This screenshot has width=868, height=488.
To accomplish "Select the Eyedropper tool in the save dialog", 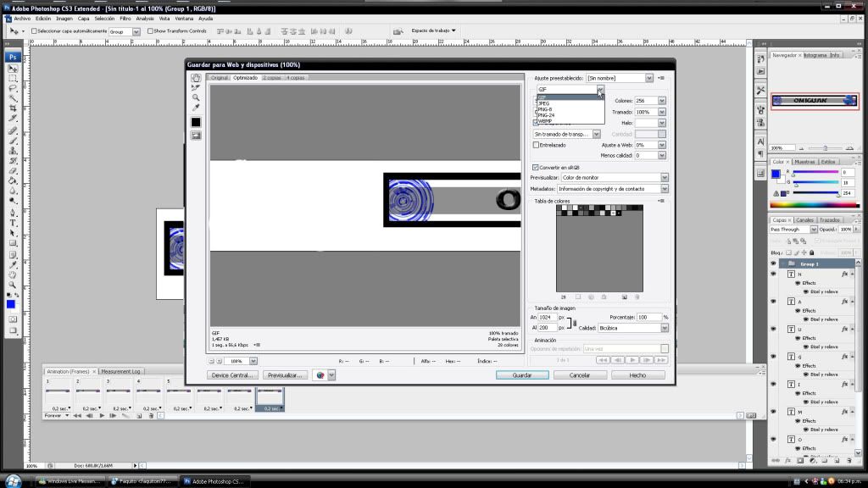I will [x=196, y=108].
